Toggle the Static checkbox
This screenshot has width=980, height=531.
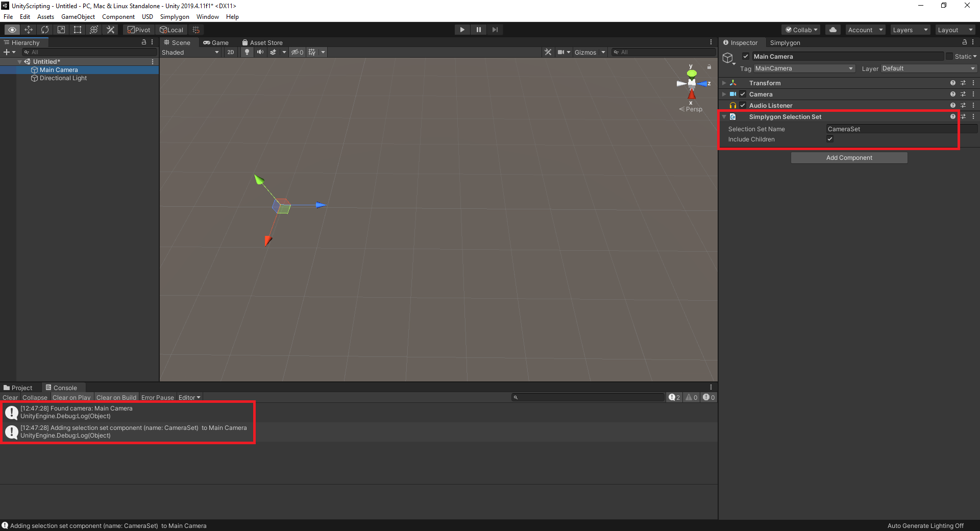pos(949,56)
